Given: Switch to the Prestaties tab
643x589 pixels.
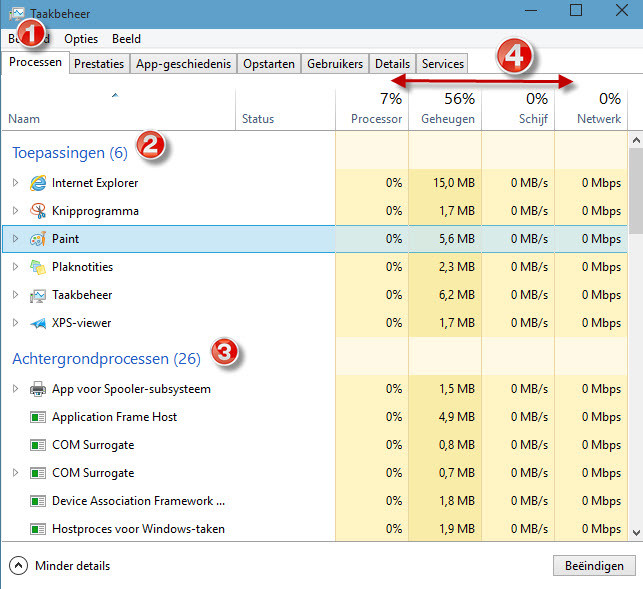Looking at the screenshot, I should click(99, 64).
